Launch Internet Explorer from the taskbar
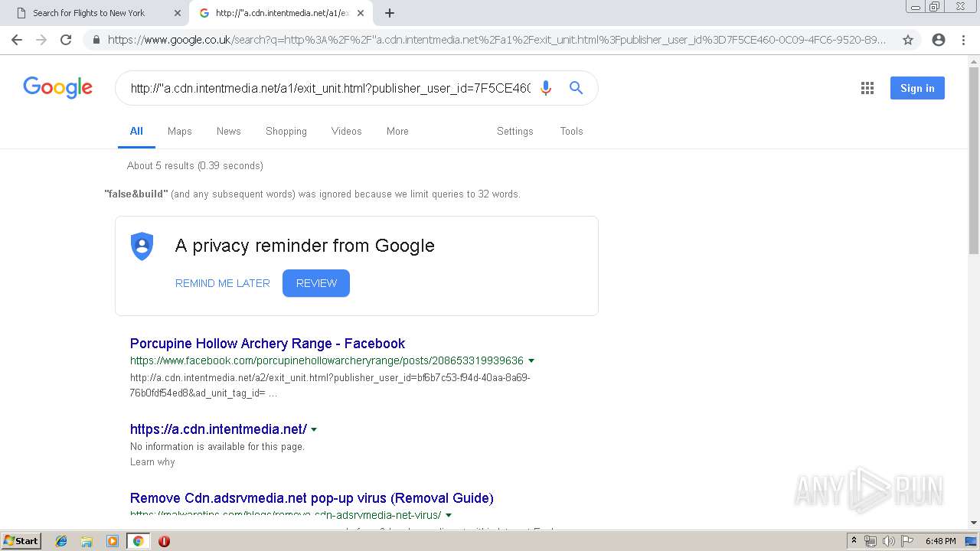Image resolution: width=980 pixels, height=551 pixels. click(61, 541)
